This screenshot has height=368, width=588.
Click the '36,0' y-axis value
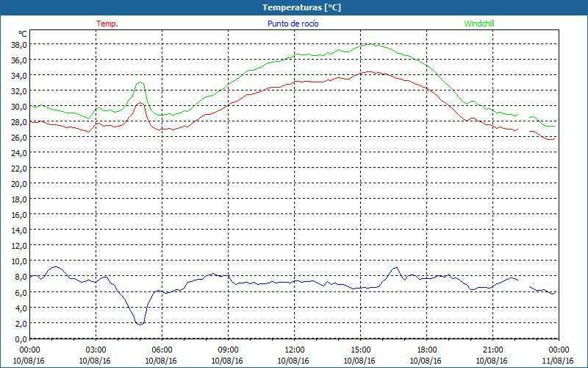(19, 60)
